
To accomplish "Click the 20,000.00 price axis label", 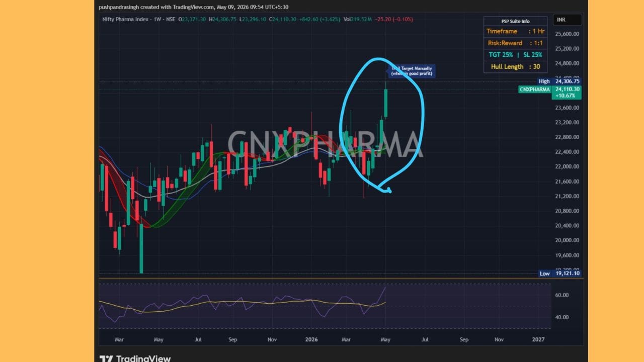I will [567, 240].
